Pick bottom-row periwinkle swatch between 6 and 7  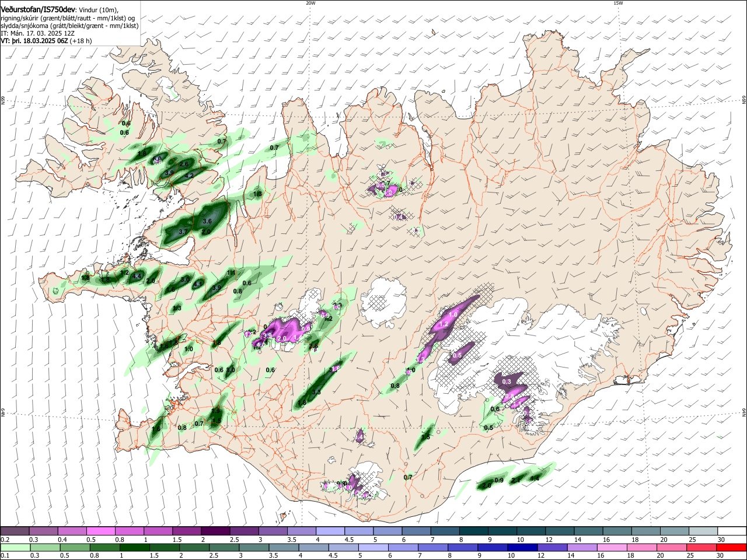click(x=403, y=547)
